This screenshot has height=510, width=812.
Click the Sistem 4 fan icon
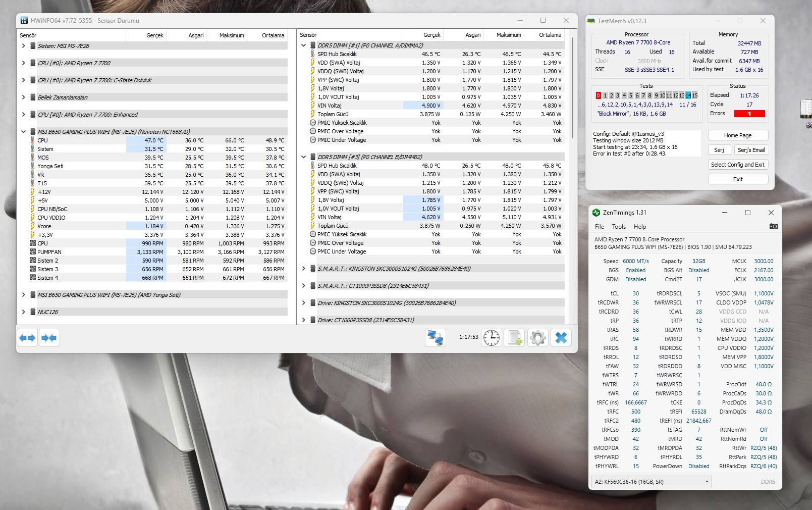(33, 277)
